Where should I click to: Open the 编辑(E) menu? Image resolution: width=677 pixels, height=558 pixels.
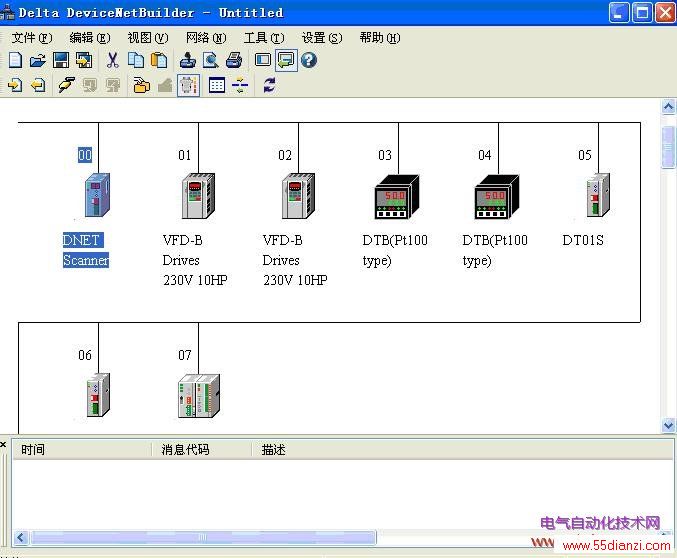coord(90,38)
